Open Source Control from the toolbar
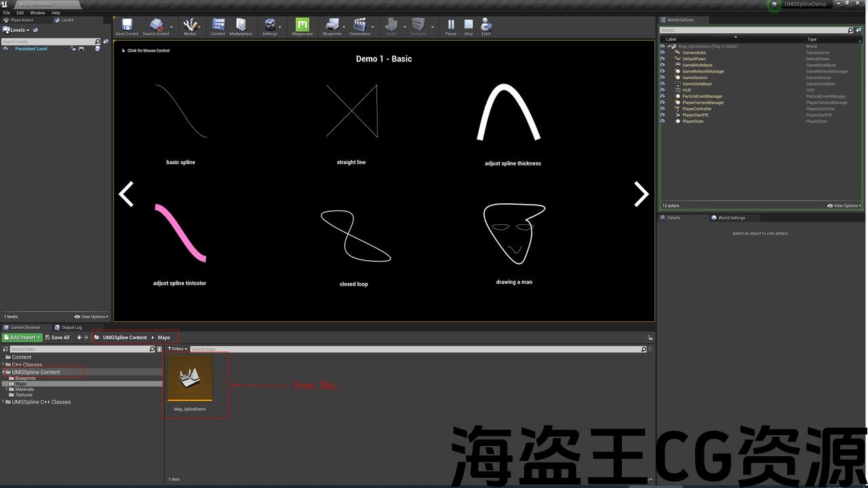Screen dimensions: 868x488 (156, 26)
